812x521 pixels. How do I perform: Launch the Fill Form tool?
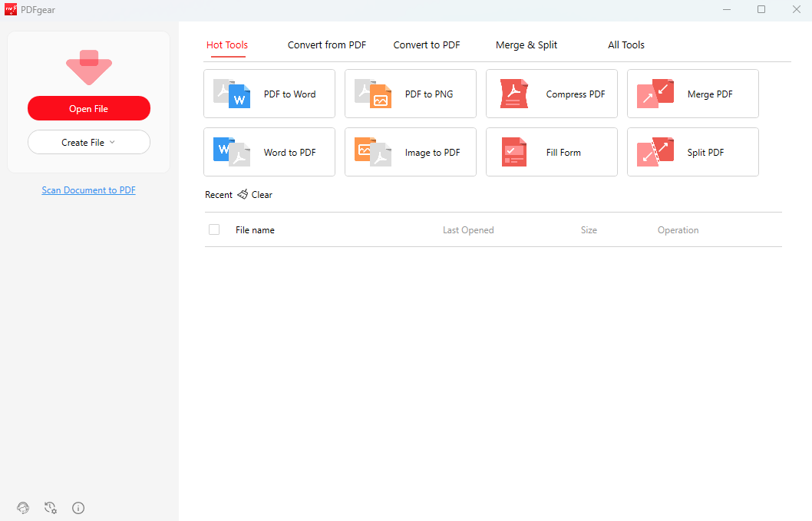coord(551,152)
